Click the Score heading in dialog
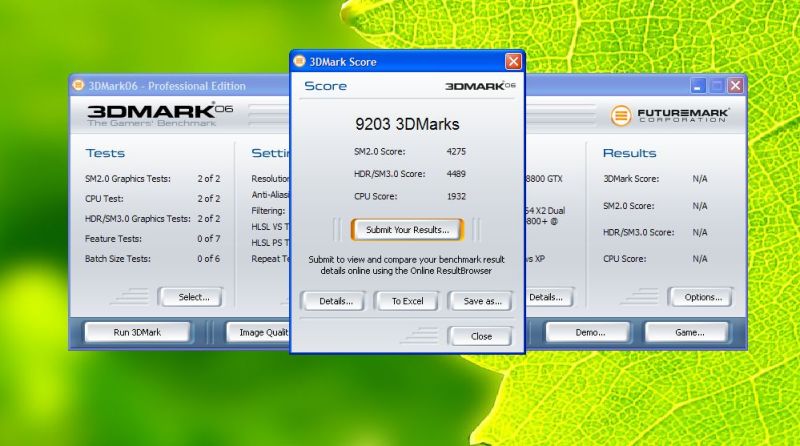 (x=326, y=86)
